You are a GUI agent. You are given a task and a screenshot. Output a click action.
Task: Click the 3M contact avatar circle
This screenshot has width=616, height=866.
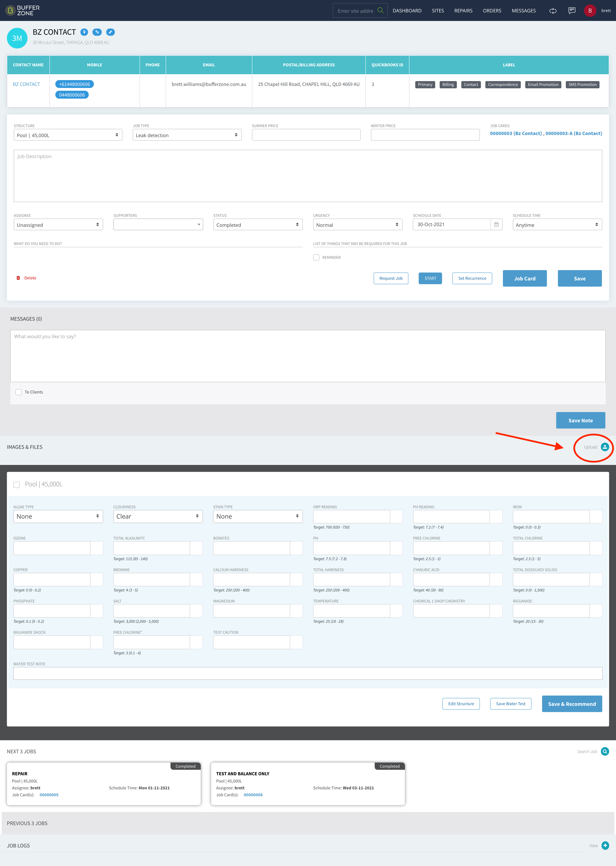17,38
